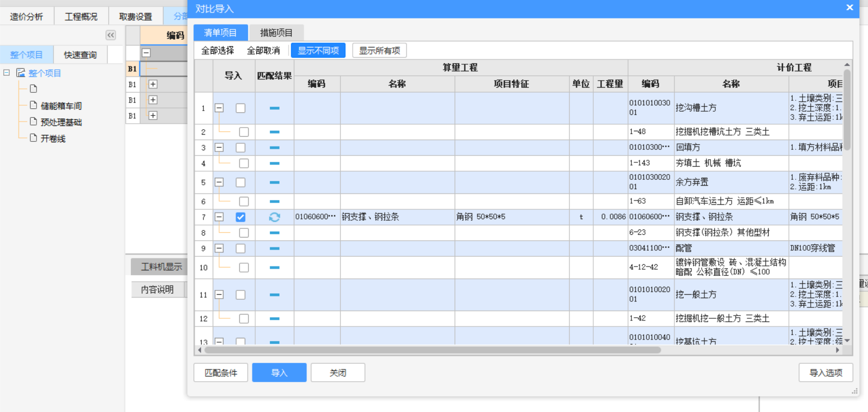Switch to the 措施项目 tab

[x=276, y=33]
